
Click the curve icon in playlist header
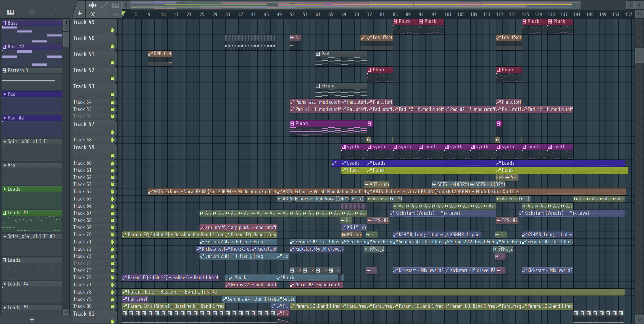[x=104, y=14]
